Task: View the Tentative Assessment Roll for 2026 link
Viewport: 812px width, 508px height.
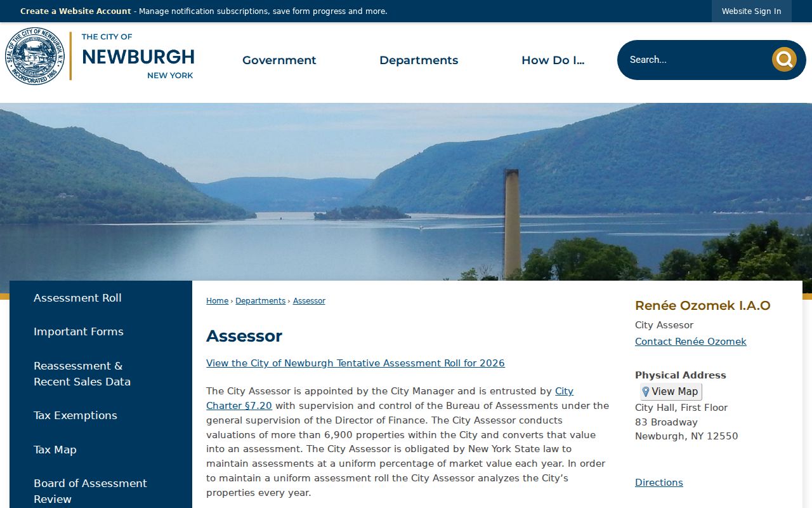Action: 355,363
